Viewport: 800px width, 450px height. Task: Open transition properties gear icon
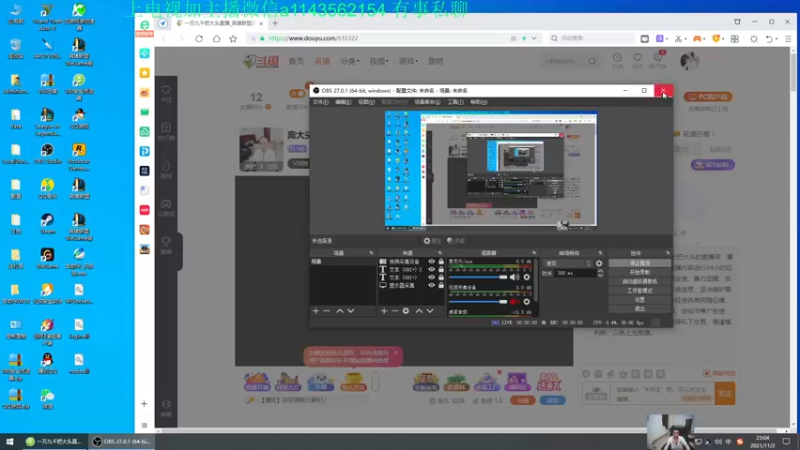point(599,263)
